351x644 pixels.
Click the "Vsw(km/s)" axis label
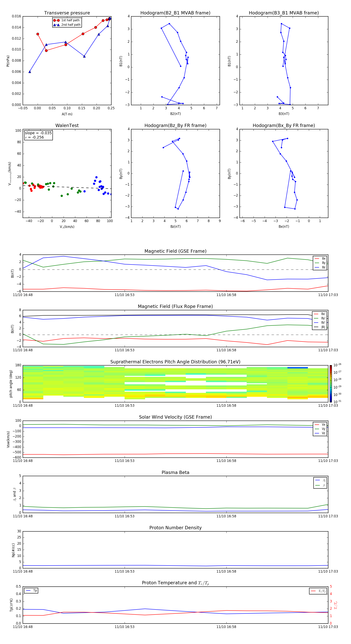click(8, 439)
